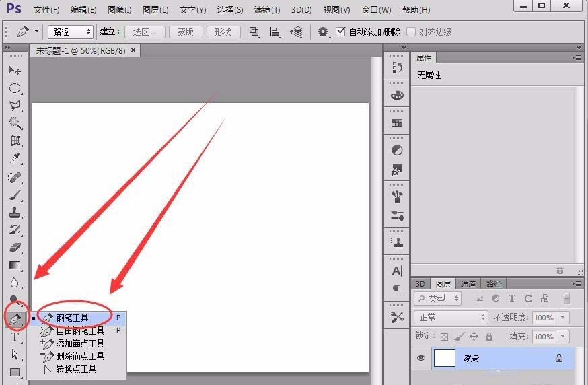Select the Healing Brush tool

pos(15,177)
